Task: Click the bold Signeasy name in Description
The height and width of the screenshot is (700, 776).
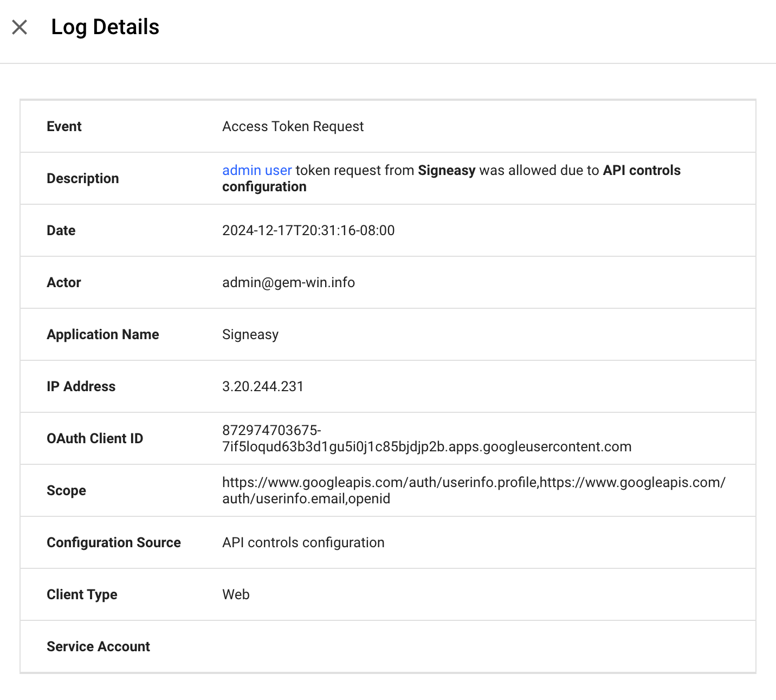Action: click(x=446, y=171)
